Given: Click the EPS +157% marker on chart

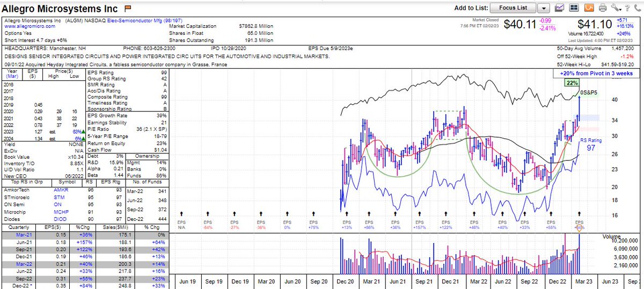Looking at the screenshot, I should point(419,225).
